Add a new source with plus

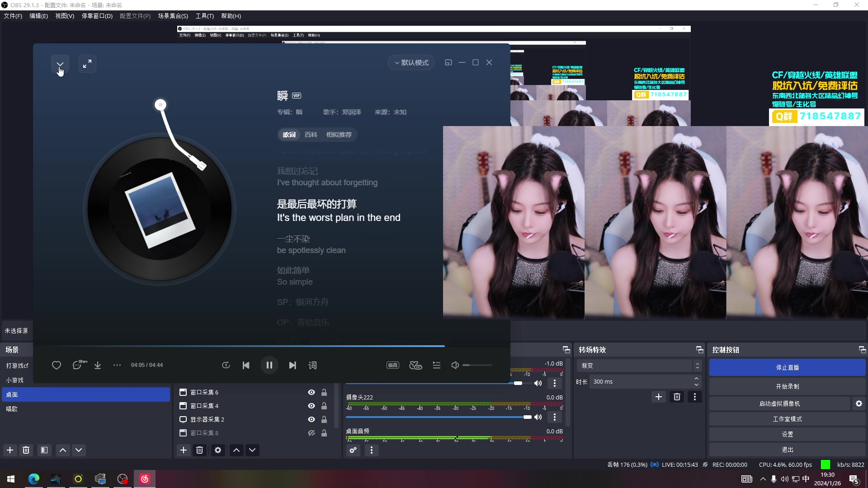tap(184, 450)
